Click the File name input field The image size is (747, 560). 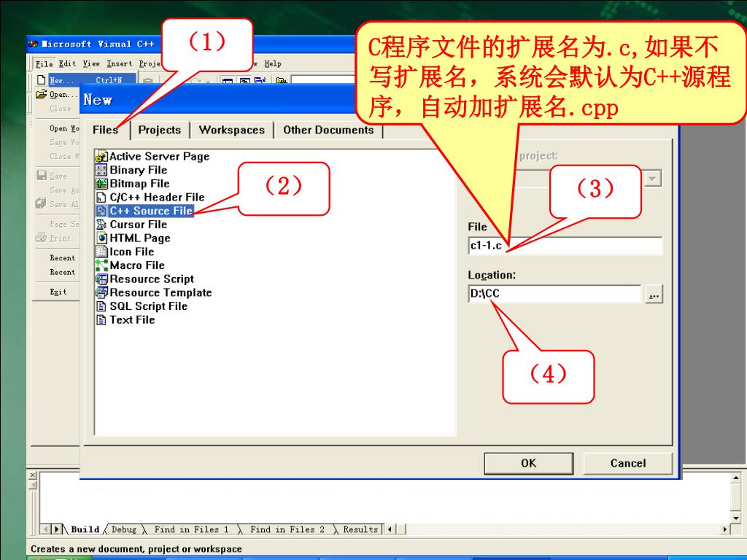pos(565,246)
